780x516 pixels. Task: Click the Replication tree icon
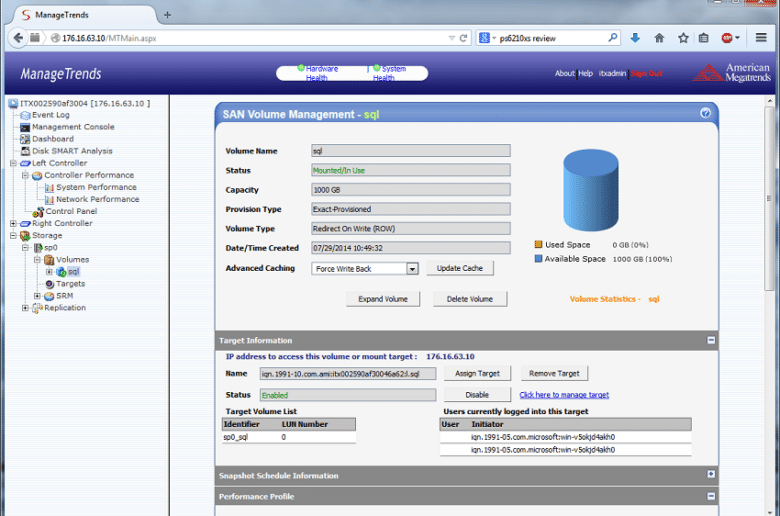[x=37, y=308]
